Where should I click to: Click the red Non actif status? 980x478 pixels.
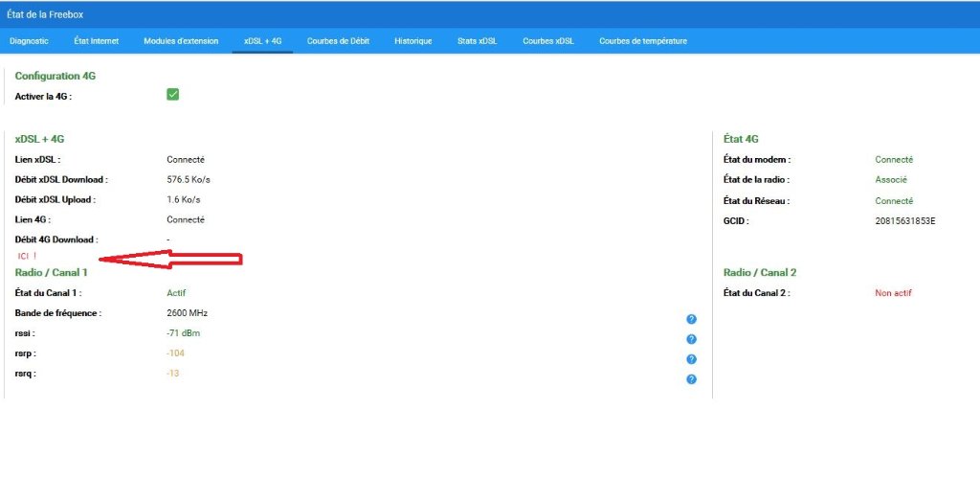click(x=894, y=293)
